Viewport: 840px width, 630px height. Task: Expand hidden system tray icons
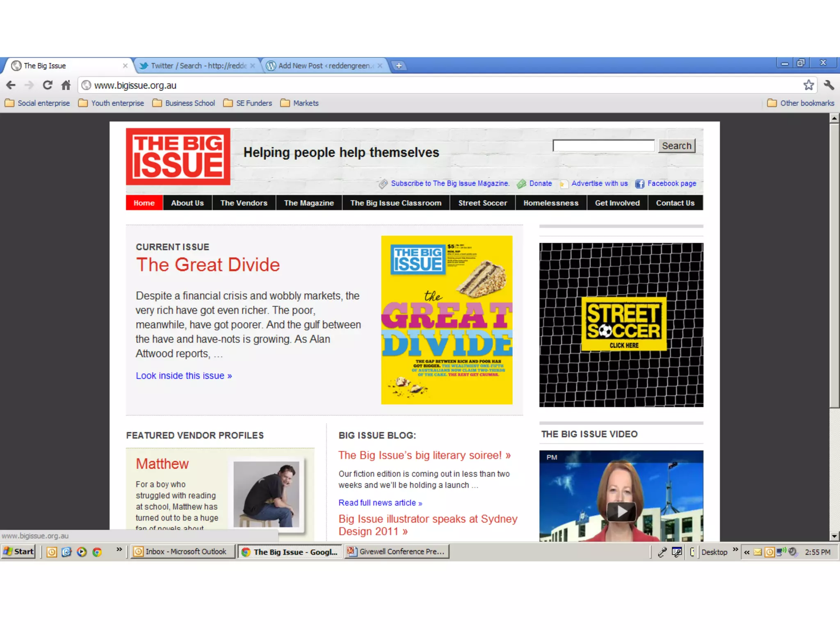coord(747,552)
